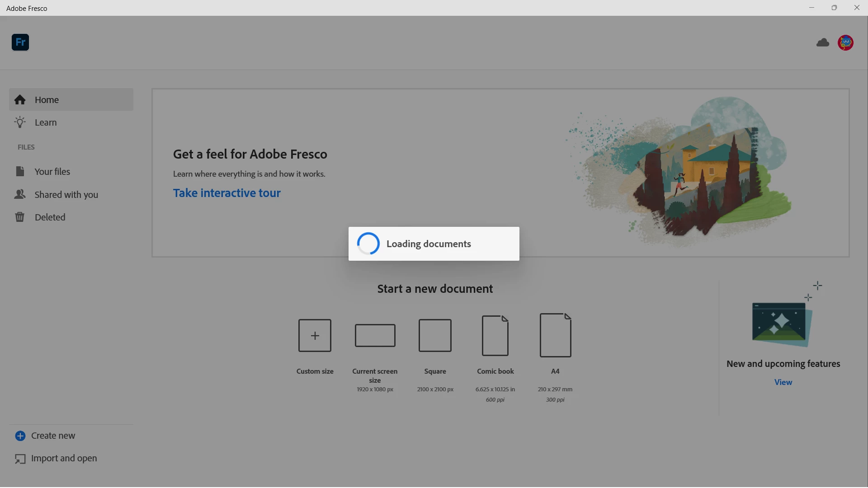Click View under New and upcoming features
The width and height of the screenshot is (868, 488).
coord(783,382)
